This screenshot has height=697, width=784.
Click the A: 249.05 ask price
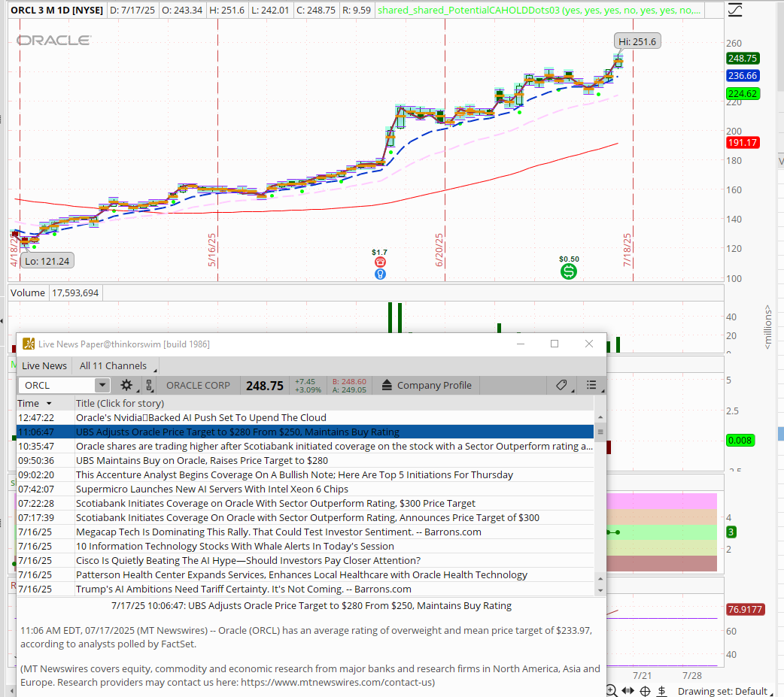349,389
